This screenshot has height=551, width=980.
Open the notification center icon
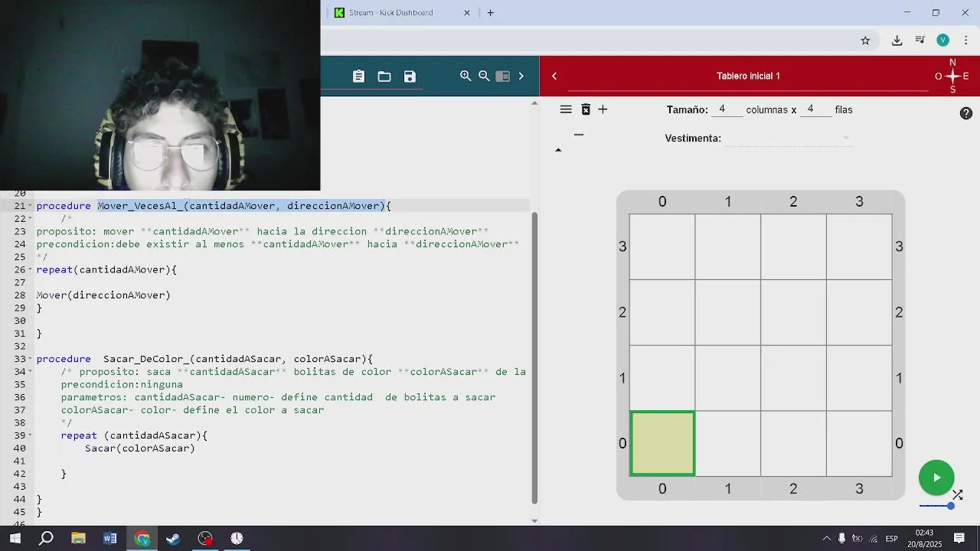959,539
